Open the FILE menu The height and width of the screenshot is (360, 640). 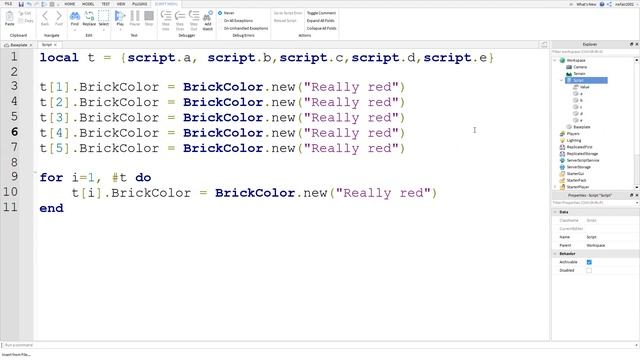8,4
